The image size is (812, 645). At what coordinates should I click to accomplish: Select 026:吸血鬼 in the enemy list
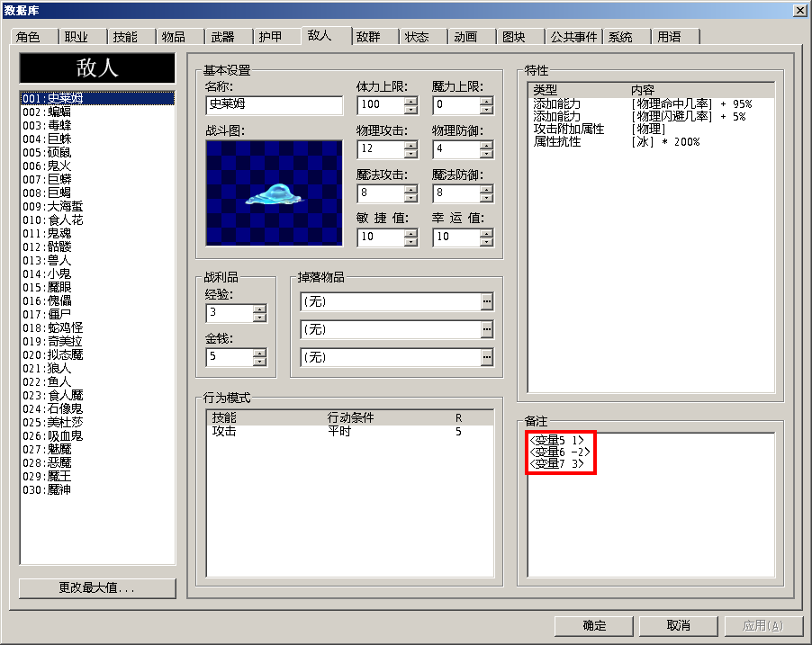97,436
